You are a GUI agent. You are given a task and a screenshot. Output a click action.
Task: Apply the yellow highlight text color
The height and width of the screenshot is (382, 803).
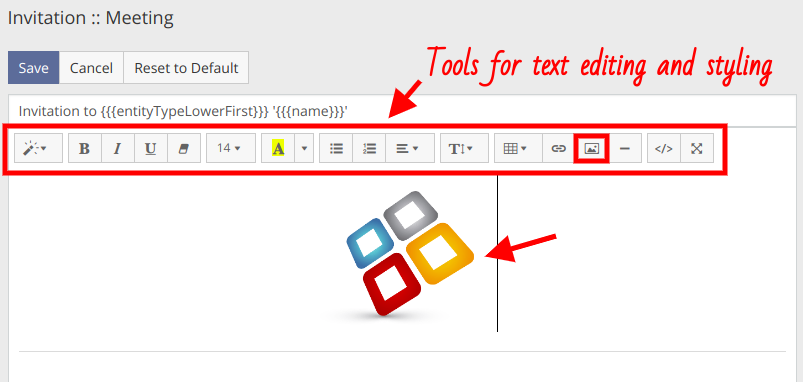tap(278, 148)
